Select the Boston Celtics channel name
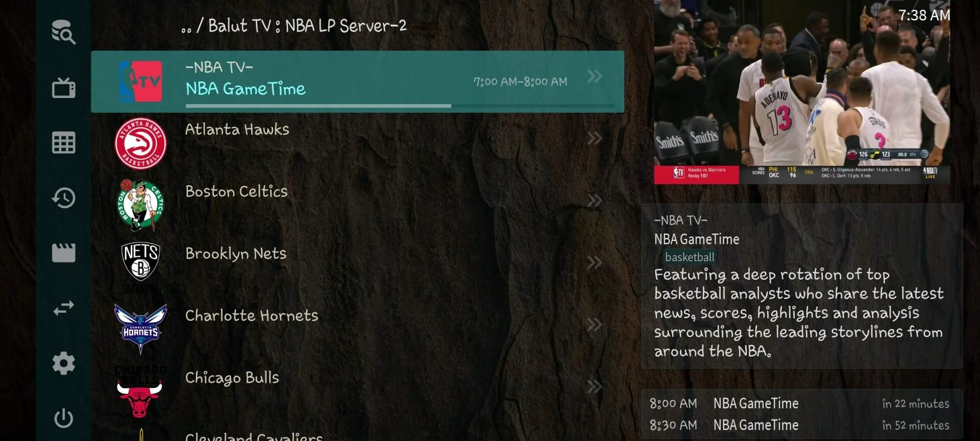The height and width of the screenshot is (441, 980). point(236,191)
